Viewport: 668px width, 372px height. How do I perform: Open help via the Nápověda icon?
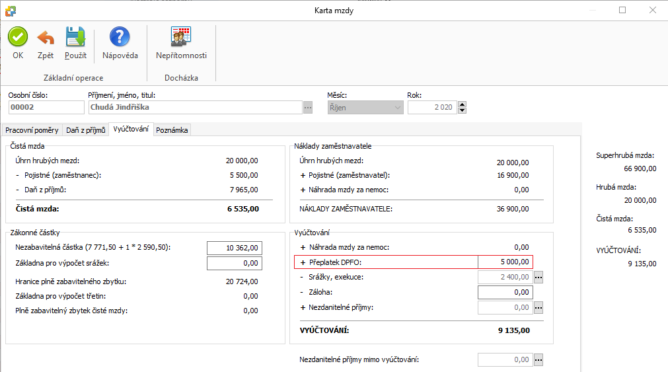(x=120, y=37)
